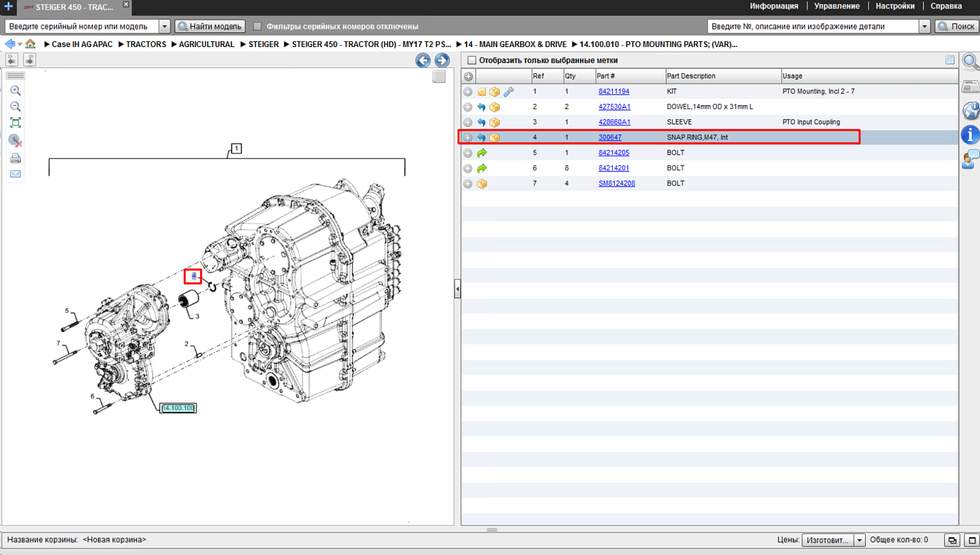This screenshot has width=980, height=555.
Task: Click the window icon at status bar end
Action: (972, 540)
